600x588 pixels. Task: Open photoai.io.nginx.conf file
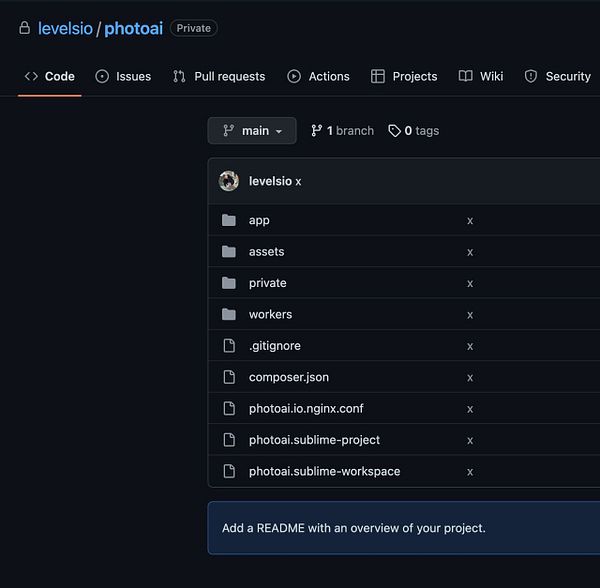[x=311, y=408]
